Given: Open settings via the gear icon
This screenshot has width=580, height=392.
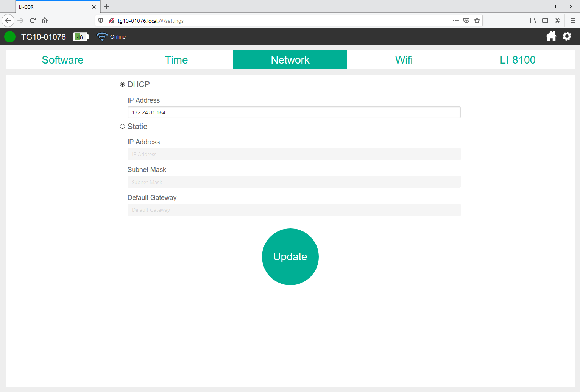Looking at the screenshot, I should click(x=567, y=36).
